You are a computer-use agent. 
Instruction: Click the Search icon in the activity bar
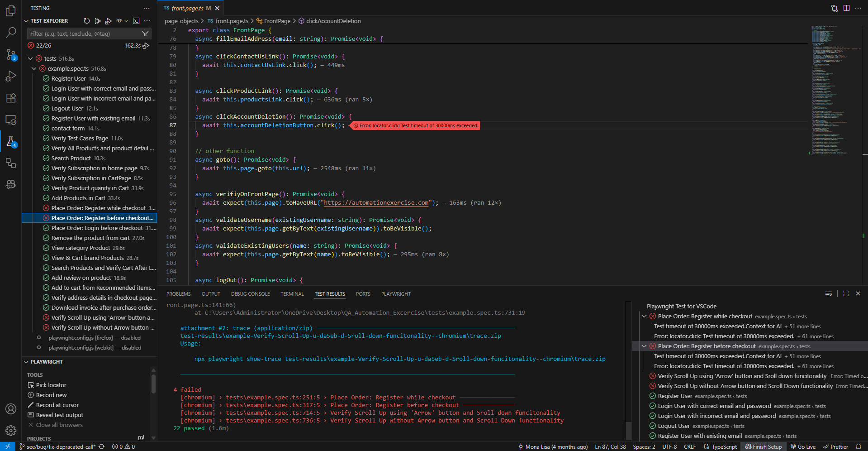coord(11,33)
